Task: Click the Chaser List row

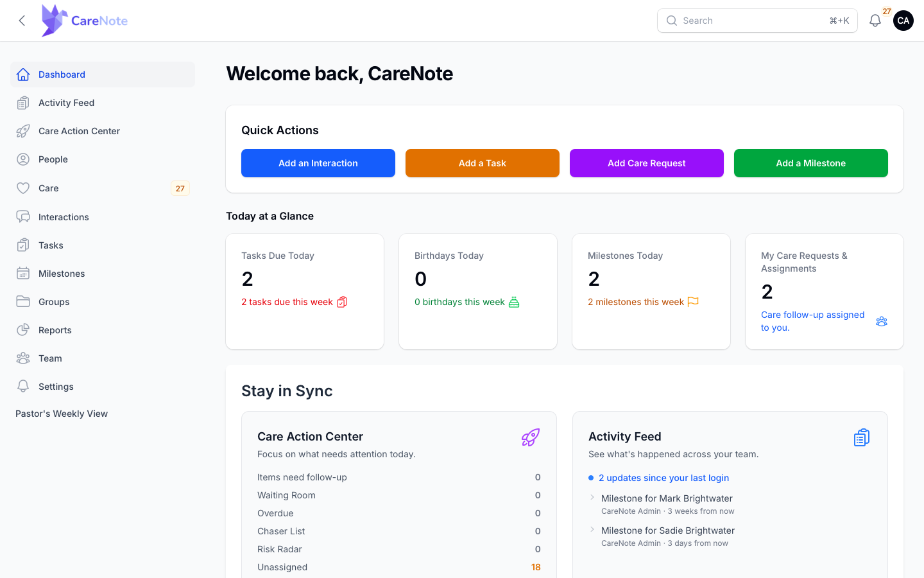Action: pos(399,531)
